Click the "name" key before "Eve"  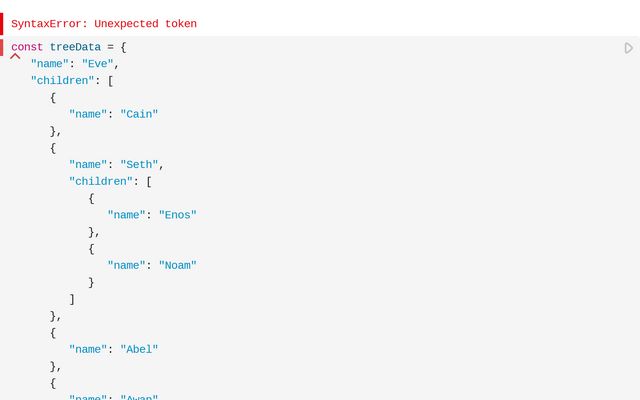[x=50, y=64]
